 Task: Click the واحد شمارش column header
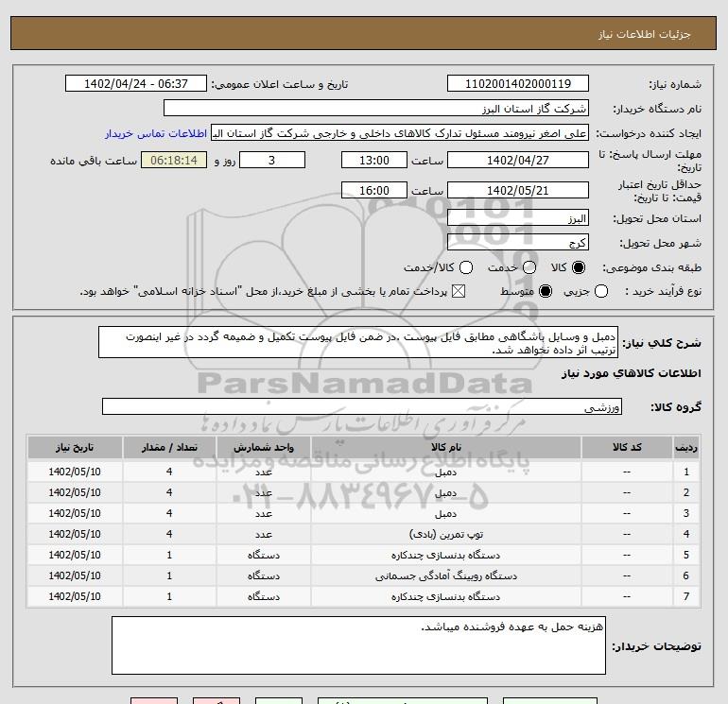pyautogui.click(x=264, y=447)
